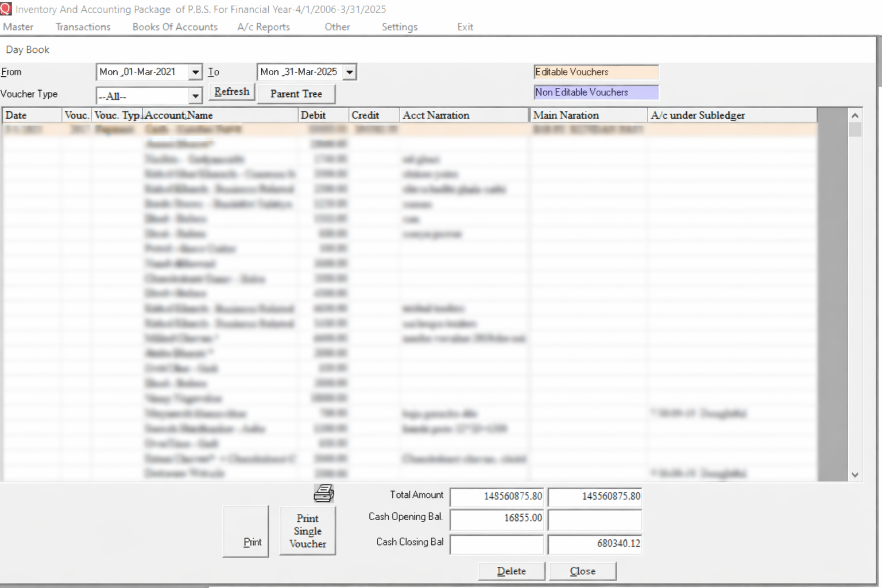This screenshot has height=588, width=882.
Task: Click Cash Closing Bal field 680340.12
Action: (x=595, y=544)
